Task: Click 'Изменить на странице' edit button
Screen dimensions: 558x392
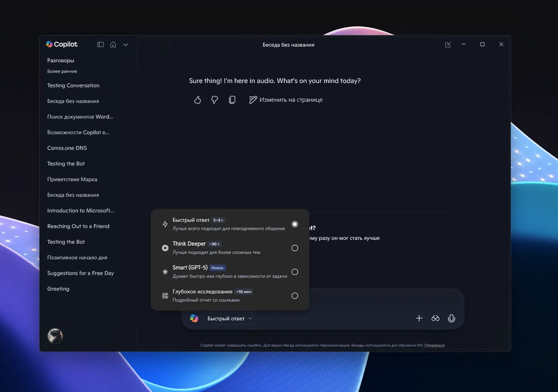Action: point(286,100)
